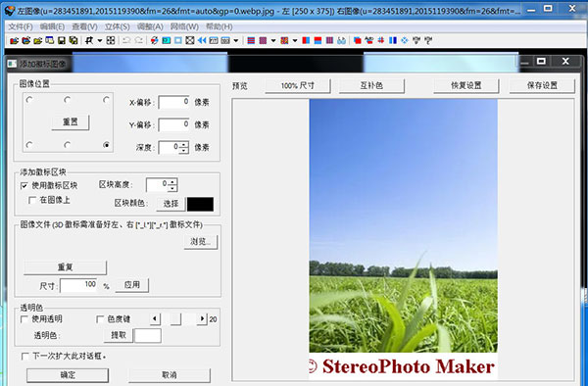
Task: Click 提取 to pick transparent color
Action: 119,335
